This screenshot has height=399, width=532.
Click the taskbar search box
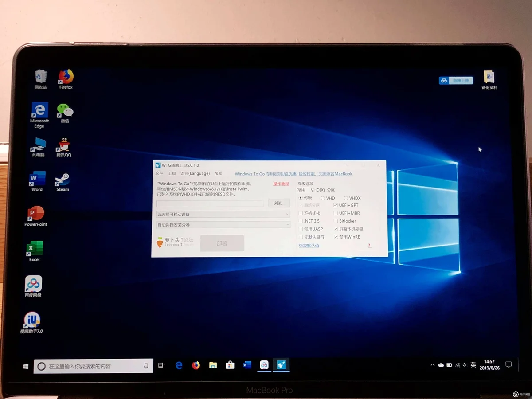pos(94,366)
